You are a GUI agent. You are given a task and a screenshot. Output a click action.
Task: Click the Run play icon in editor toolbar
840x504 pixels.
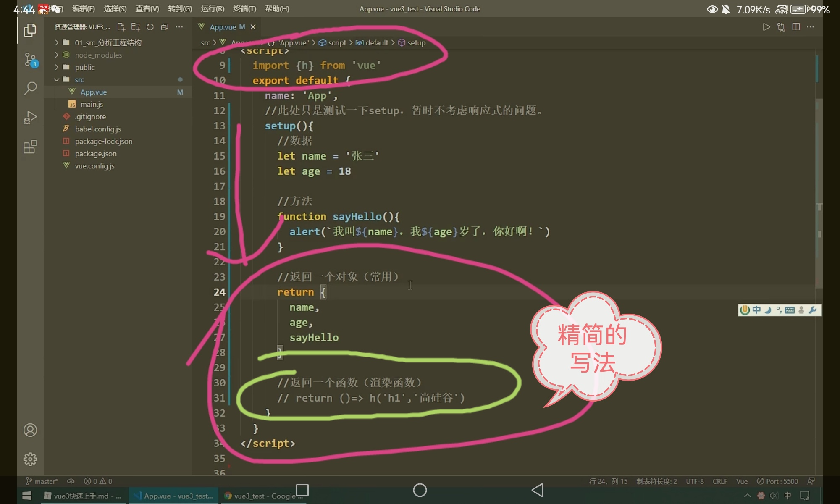766,27
